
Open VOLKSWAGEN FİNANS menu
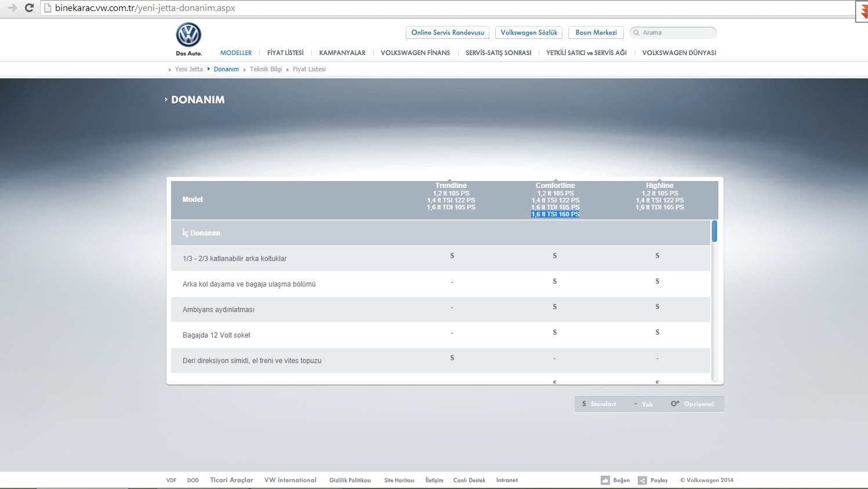415,53
